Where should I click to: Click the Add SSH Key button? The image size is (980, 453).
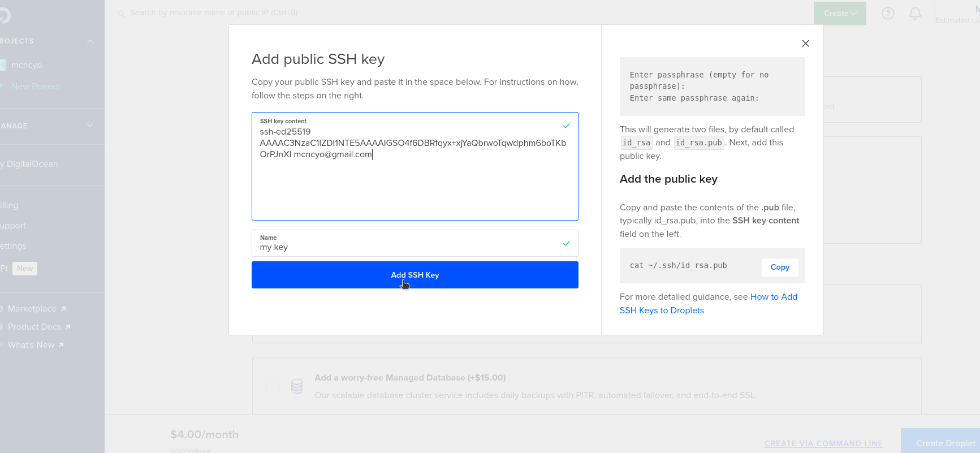coord(415,275)
